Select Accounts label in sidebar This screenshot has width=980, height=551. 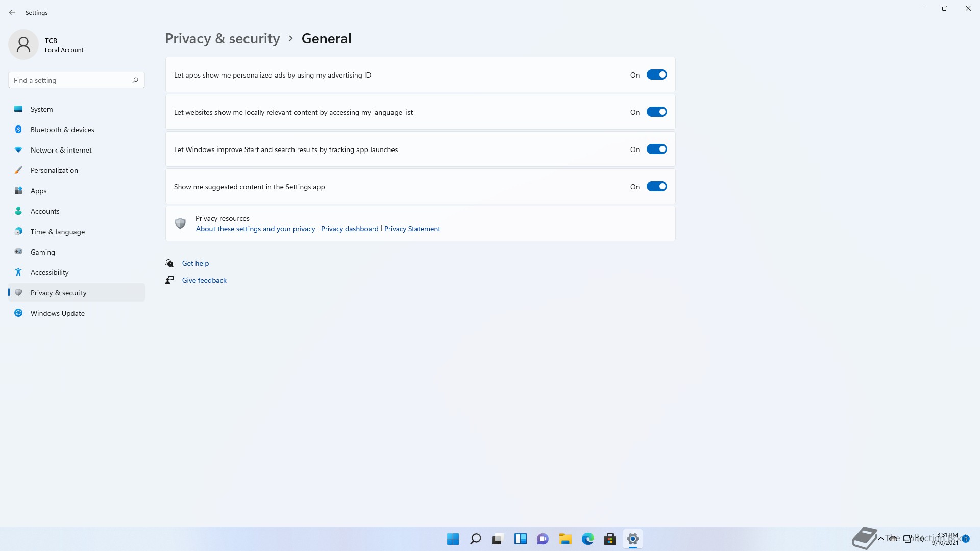coord(45,211)
